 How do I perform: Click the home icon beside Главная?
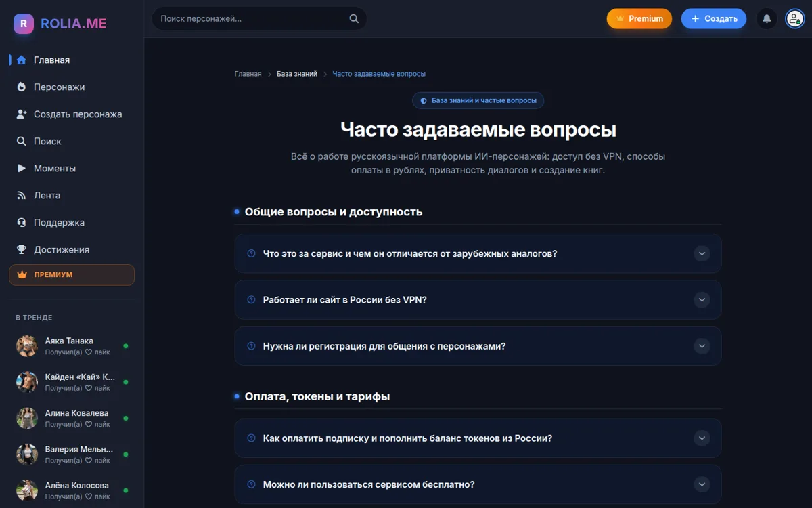coord(21,60)
